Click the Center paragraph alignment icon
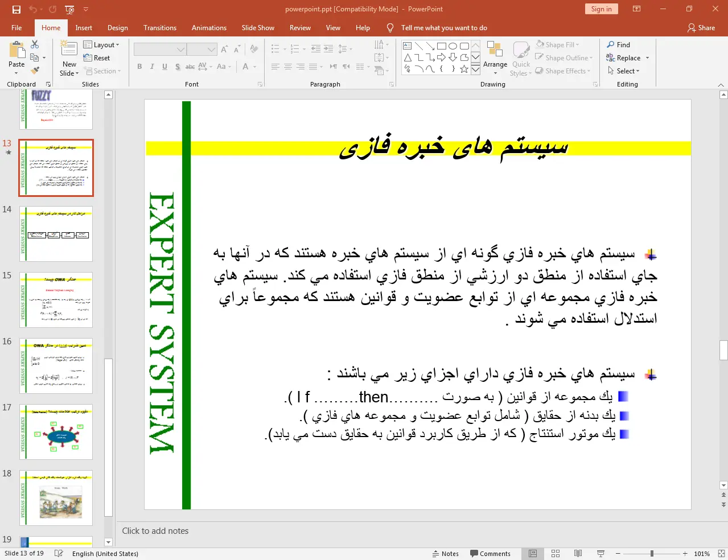This screenshot has height=560, width=728. pos(287,67)
